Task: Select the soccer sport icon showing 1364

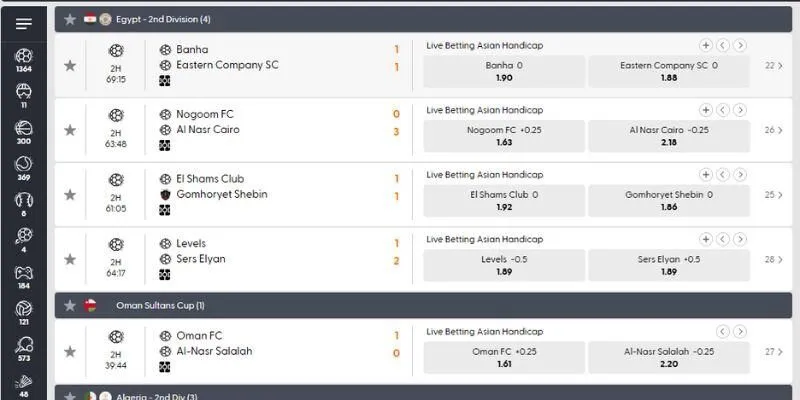Action: tap(24, 57)
